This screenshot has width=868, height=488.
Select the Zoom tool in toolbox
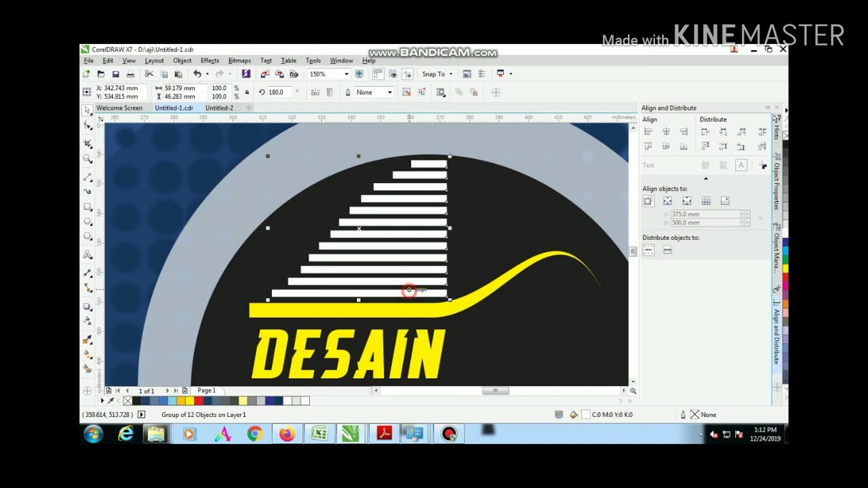point(87,159)
